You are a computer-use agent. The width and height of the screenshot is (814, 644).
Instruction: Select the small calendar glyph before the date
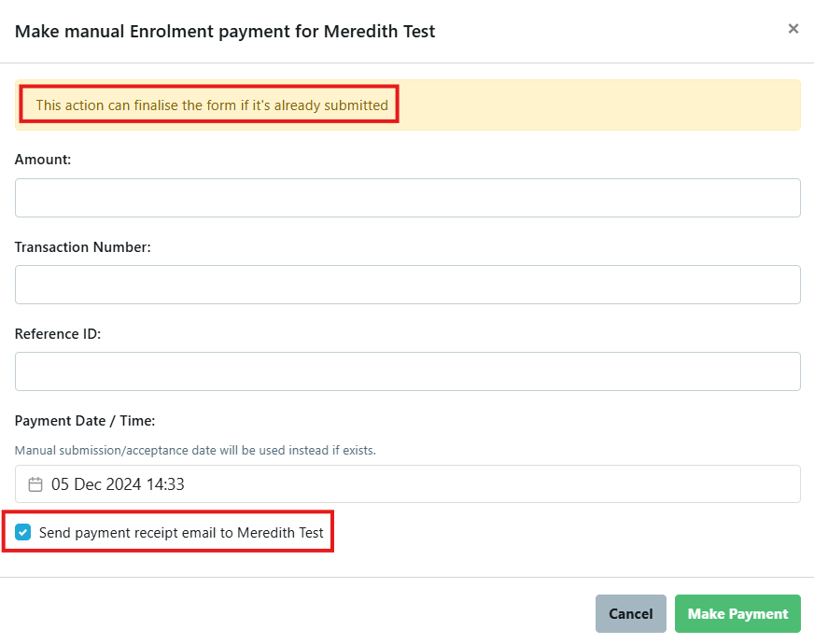(x=35, y=483)
